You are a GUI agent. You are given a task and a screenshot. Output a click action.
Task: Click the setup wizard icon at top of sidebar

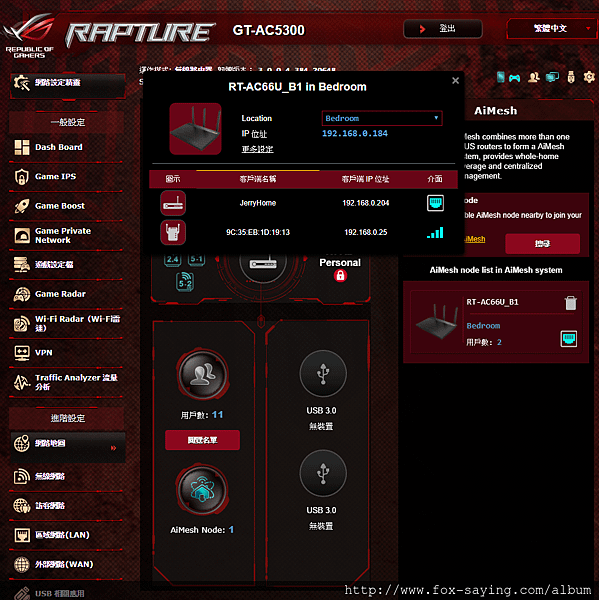(x=22, y=83)
